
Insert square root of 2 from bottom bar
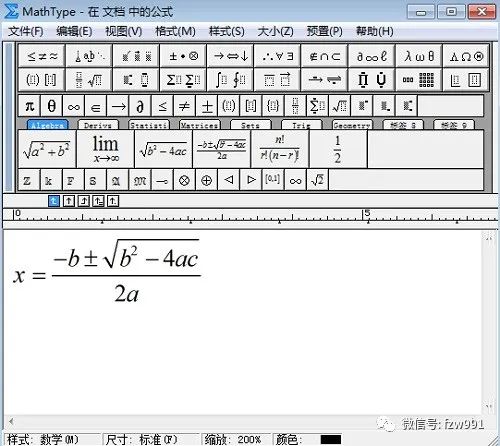317,180
